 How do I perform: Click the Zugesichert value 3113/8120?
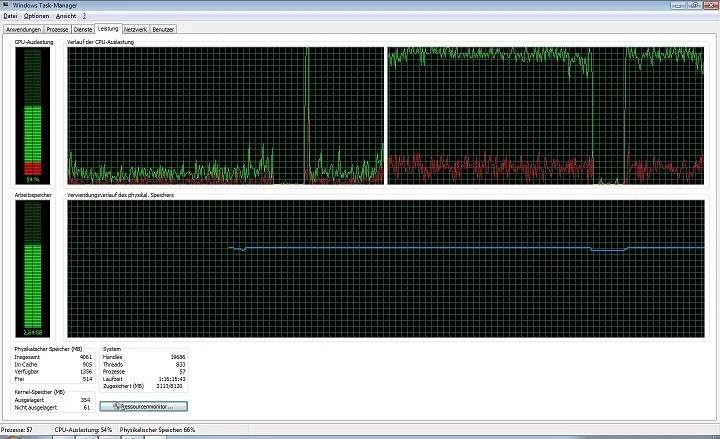[169, 386]
